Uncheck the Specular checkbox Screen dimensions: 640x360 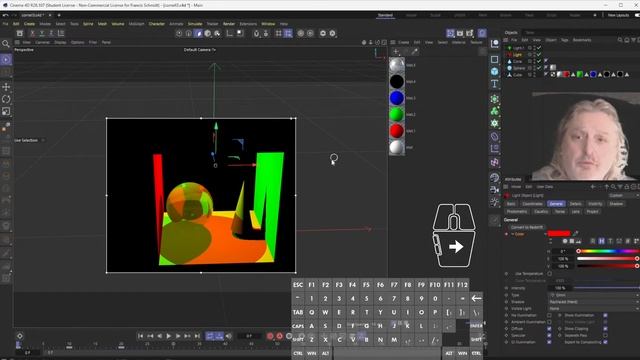pyautogui.click(x=549, y=336)
